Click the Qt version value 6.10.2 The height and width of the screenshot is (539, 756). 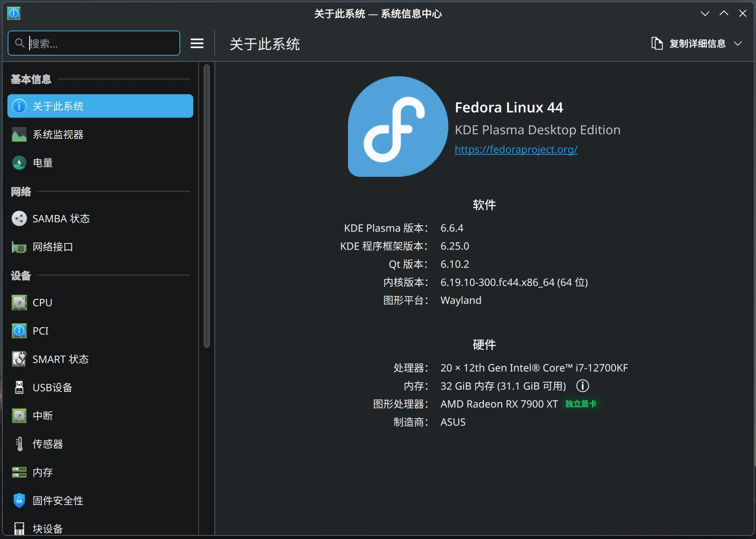(x=455, y=264)
